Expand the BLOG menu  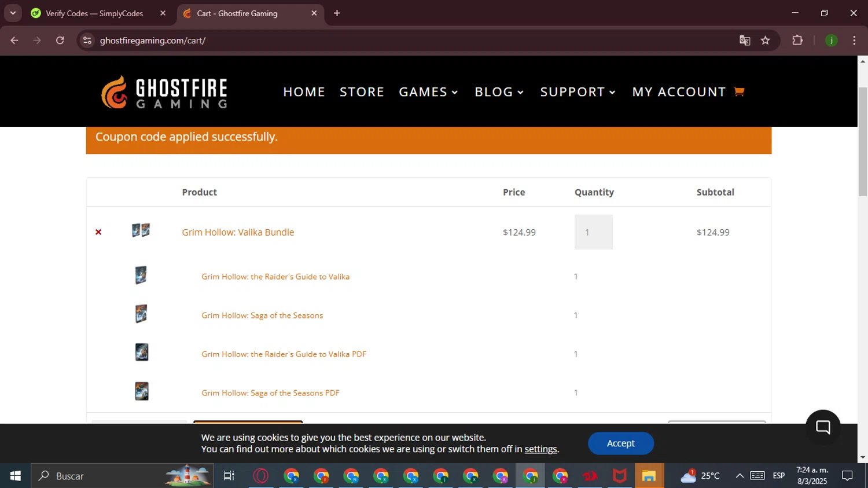click(x=499, y=92)
